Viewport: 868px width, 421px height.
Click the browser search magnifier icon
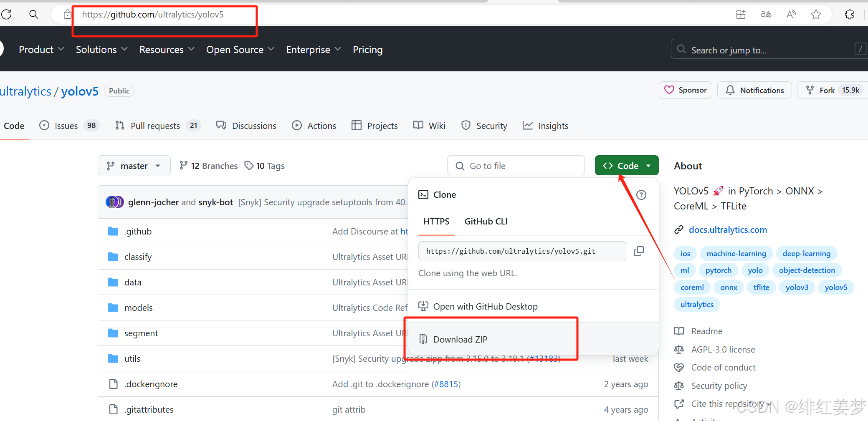coord(34,15)
